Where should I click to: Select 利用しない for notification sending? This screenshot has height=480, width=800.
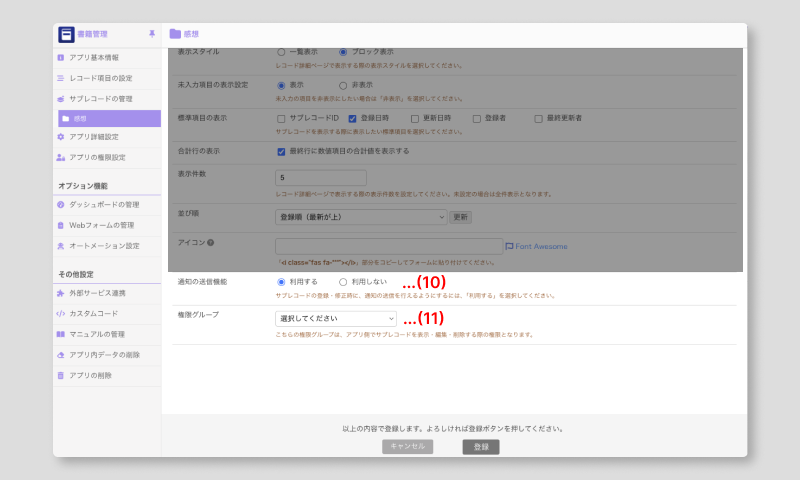coord(343,282)
